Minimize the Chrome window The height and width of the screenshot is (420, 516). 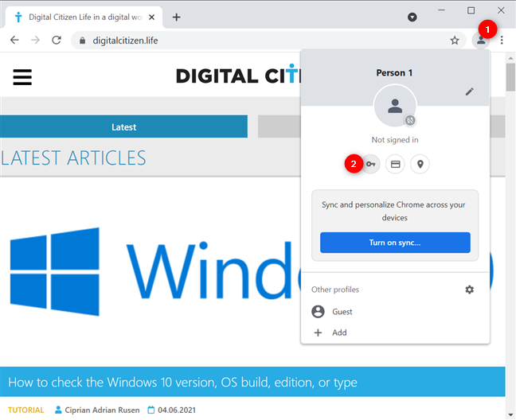(x=442, y=10)
